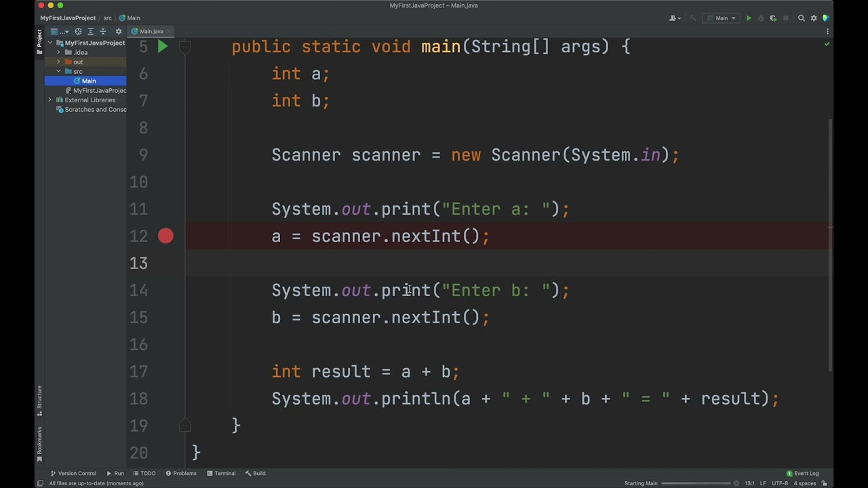Screen dimensions: 868x488
Task: Click src in breadcrumb bar
Action: pos(107,18)
